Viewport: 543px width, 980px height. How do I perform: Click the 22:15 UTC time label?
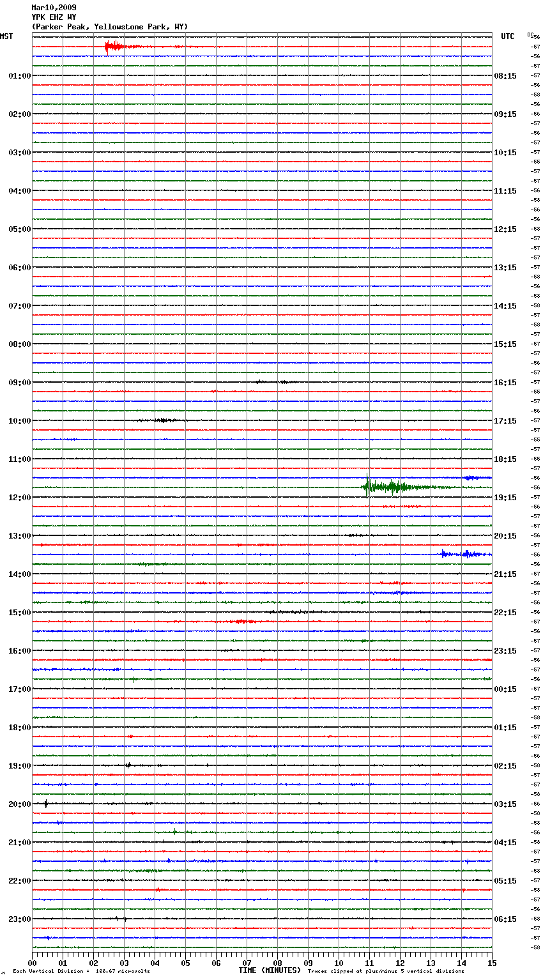505,613
